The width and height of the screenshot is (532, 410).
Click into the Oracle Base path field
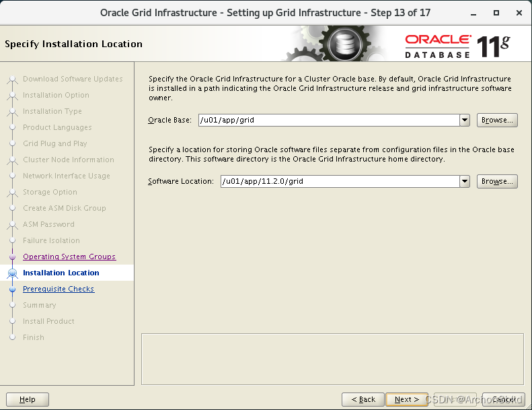[x=329, y=121]
